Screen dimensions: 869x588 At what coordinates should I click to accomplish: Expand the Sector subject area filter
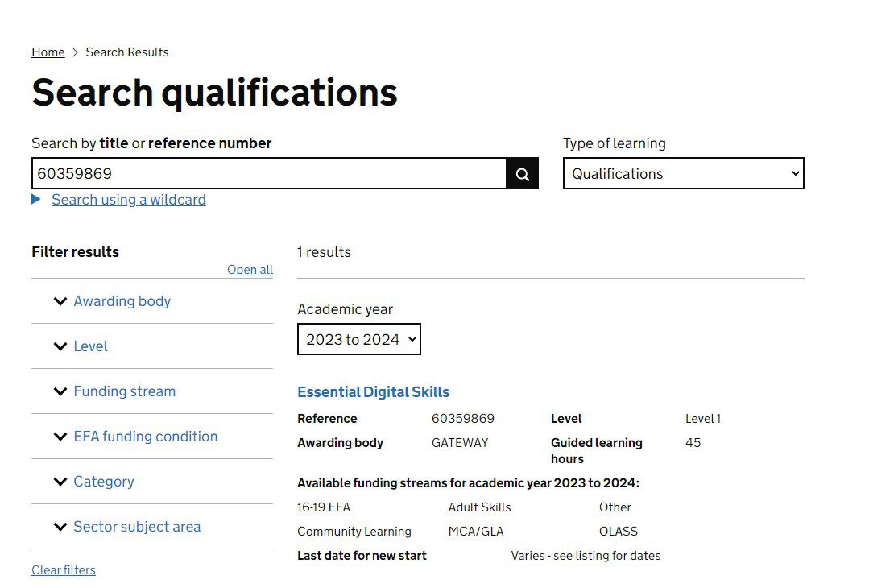[137, 527]
